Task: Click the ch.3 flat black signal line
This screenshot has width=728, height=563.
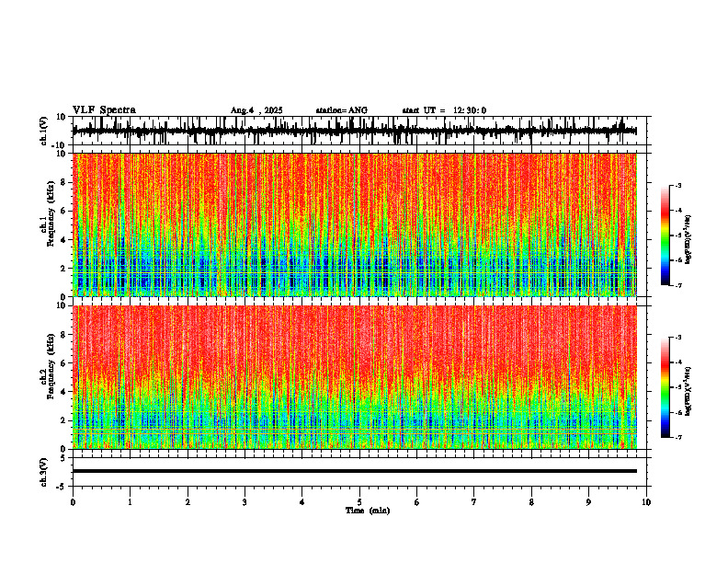Action: click(354, 471)
